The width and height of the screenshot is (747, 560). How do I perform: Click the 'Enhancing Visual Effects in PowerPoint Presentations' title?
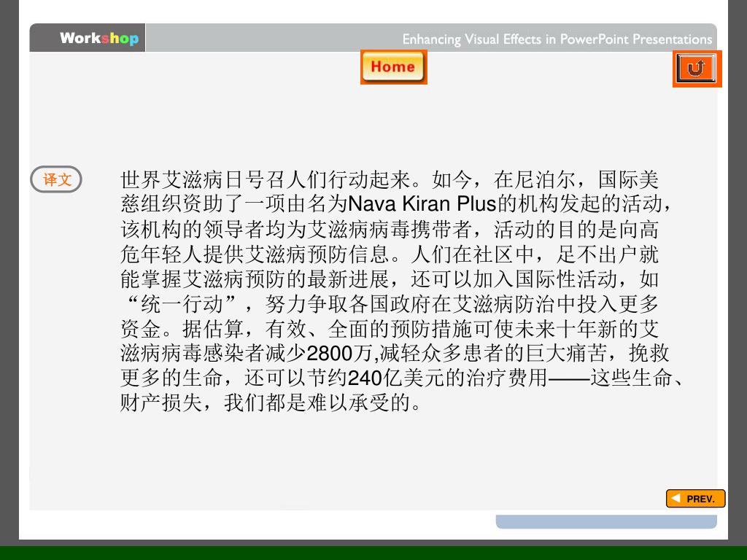coord(557,39)
